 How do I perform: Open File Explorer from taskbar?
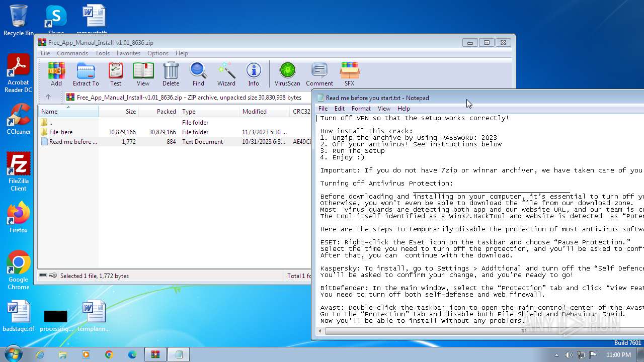click(63, 354)
